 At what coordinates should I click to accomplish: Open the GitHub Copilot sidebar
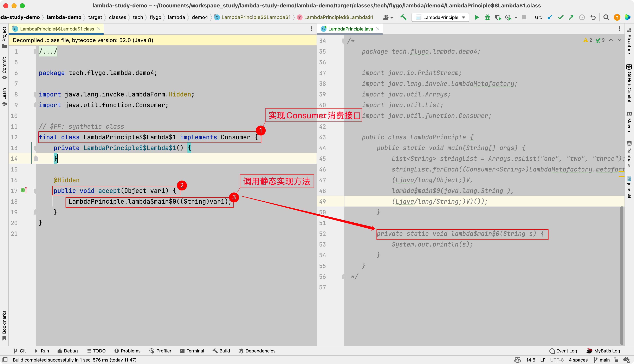click(x=629, y=82)
